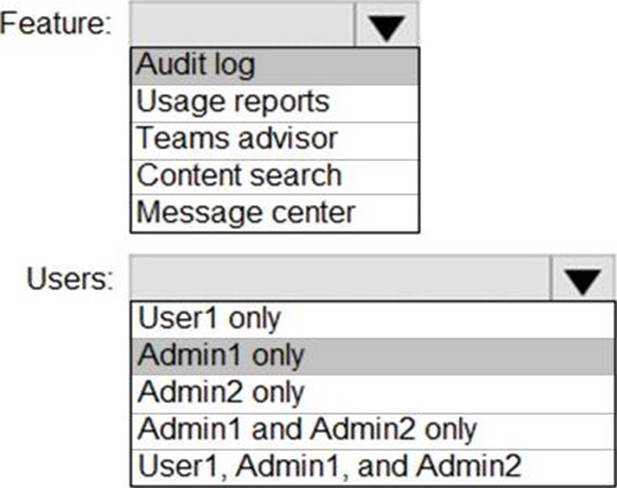Select Audit log from Feature list
The height and width of the screenshot is (488, 617).
click(x=274, y=66)
